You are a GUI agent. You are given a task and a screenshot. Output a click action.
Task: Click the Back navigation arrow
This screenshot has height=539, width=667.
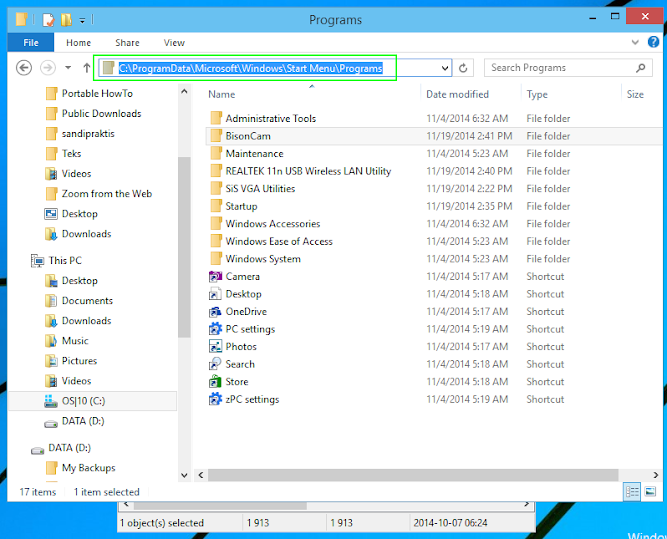tap(24, 68)
